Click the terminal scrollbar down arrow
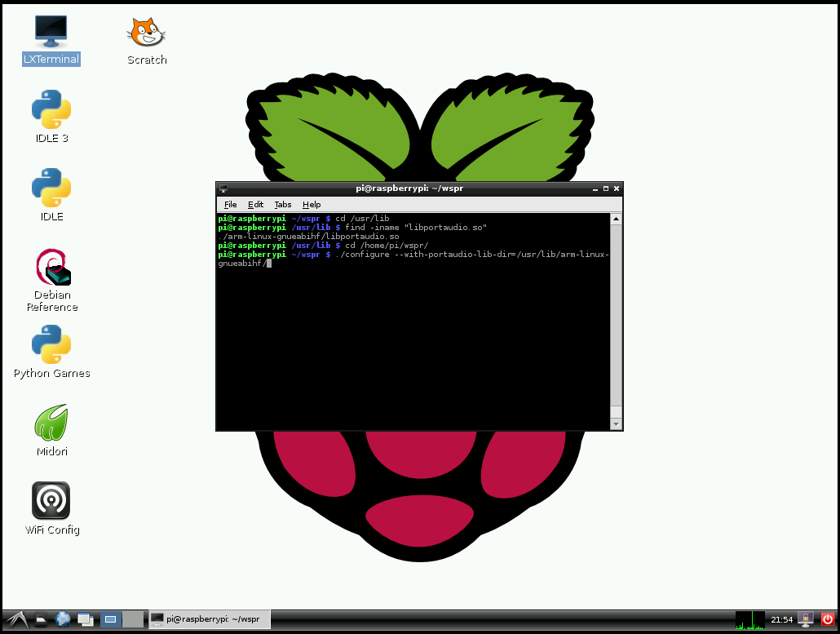840x634 pixels. (x=616, y=424)
